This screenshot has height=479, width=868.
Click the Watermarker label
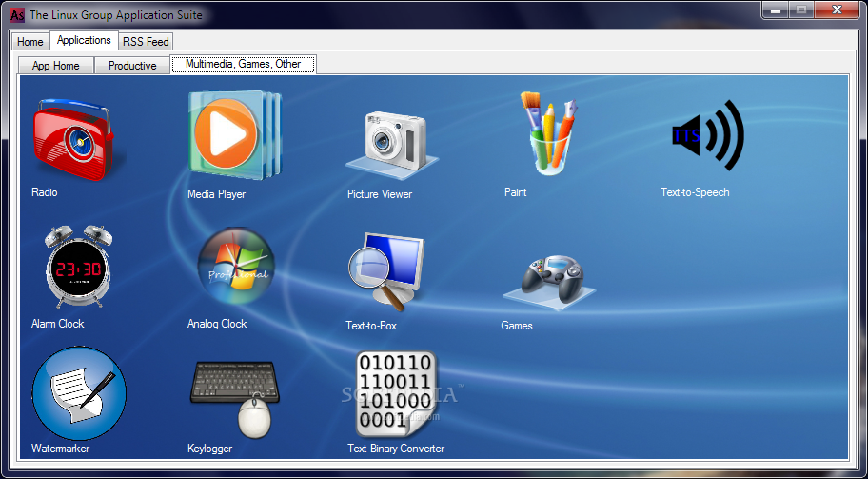coord(60,449)
